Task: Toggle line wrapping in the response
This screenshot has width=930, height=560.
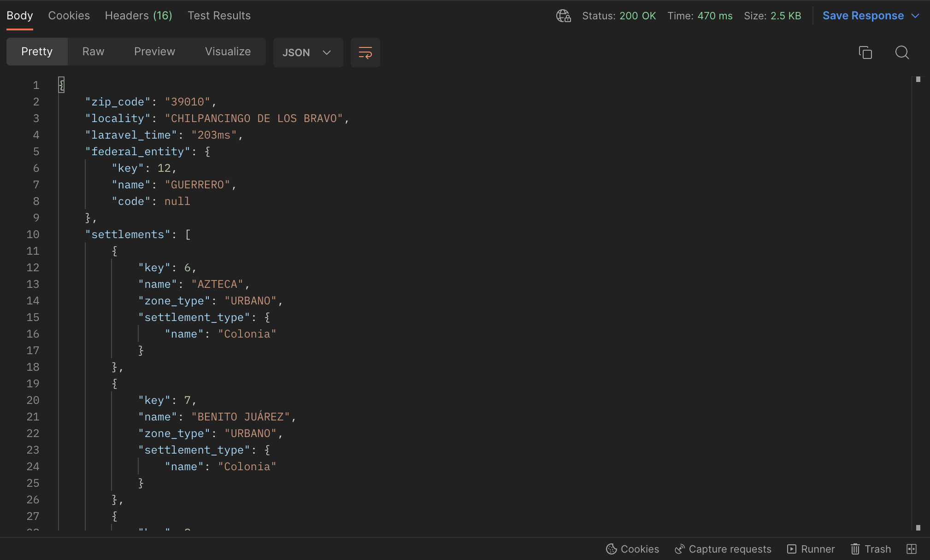Action: (x=365, y=52)
